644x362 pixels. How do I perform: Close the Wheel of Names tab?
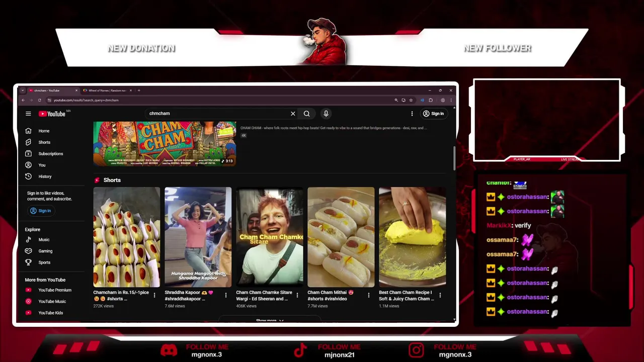click(x=131, y=90)
